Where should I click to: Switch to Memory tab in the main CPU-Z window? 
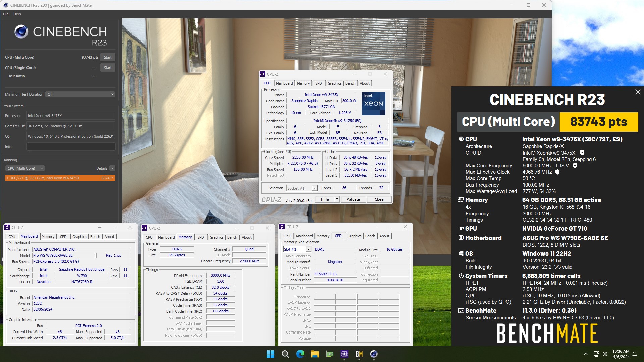303,83
